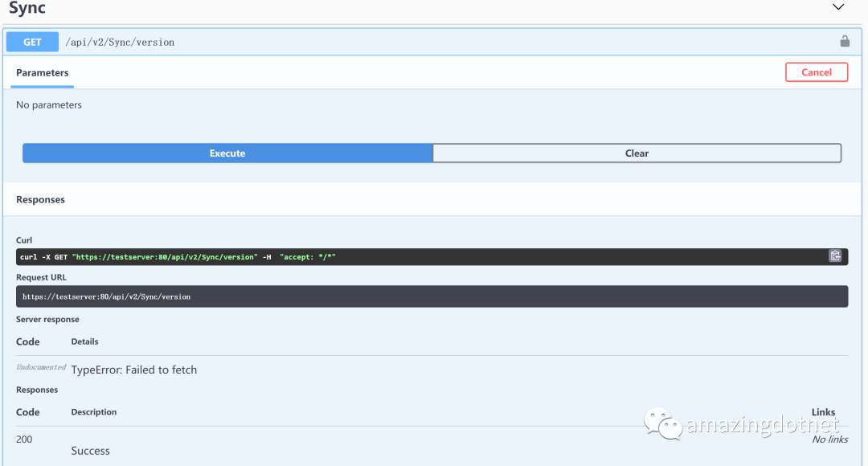Click the 'Curl' label

[x=24, y=240]
